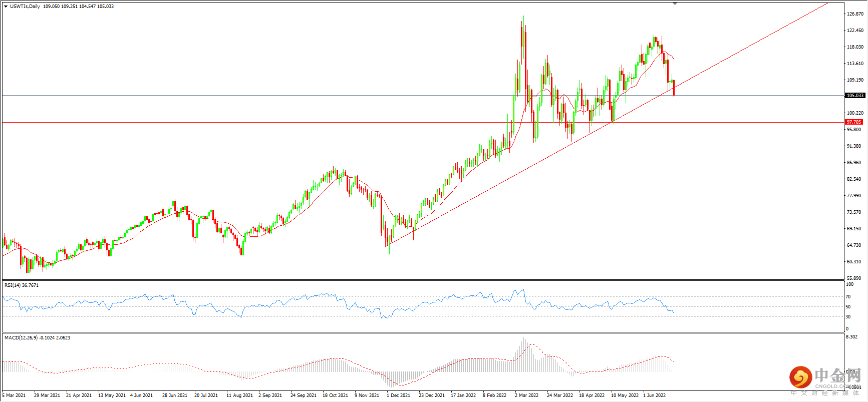Click the 13 May 2021 date label
The height and width of the screenshot is (402, 868).
[x=112, y=395]
